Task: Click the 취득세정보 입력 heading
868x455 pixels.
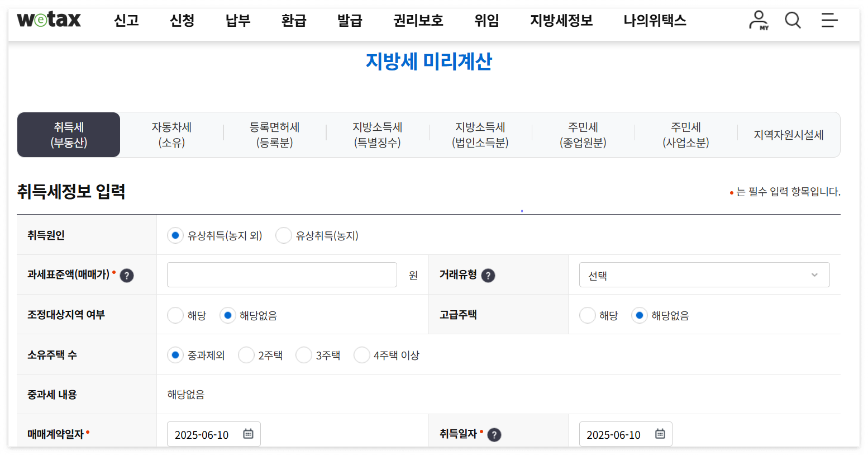Action: click(x=71, y=192)
